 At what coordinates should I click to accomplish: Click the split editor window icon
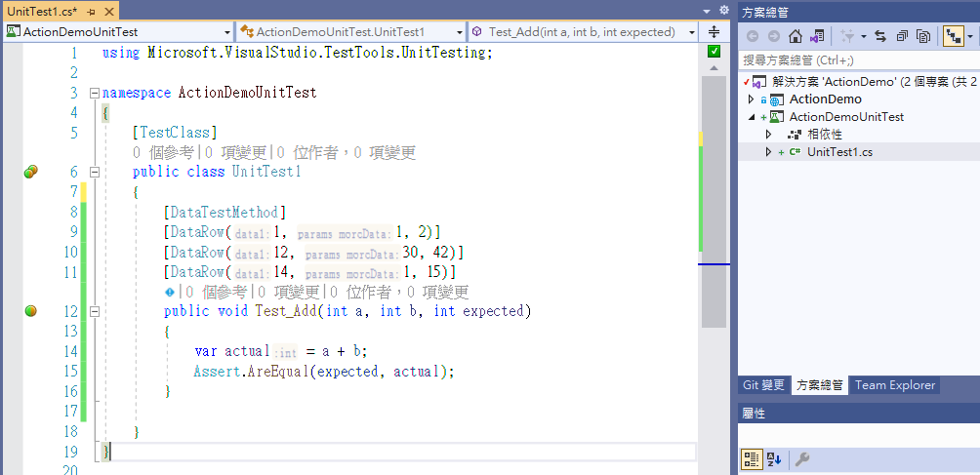715,32
